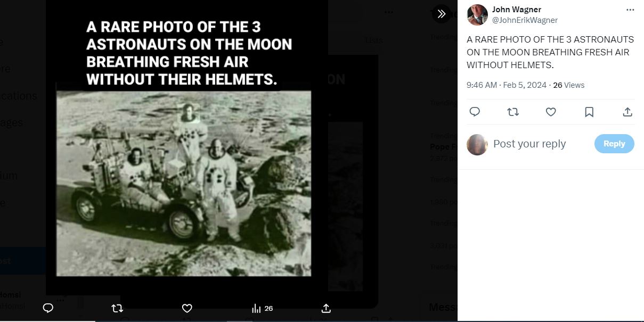Click your avatar beside the reply field
644x322 pixels.
click(477, 144)
